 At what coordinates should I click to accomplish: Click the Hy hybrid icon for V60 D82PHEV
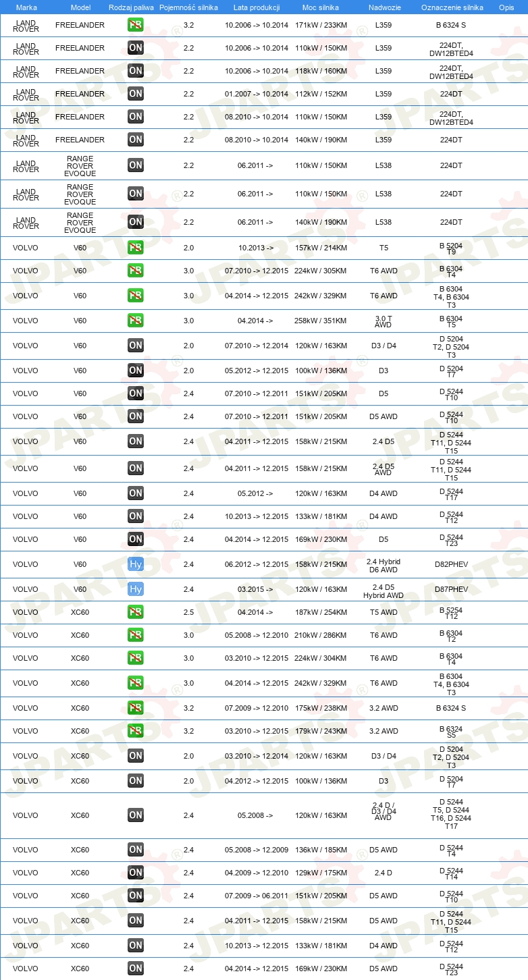pyautogui.click(x=136, y=564)
